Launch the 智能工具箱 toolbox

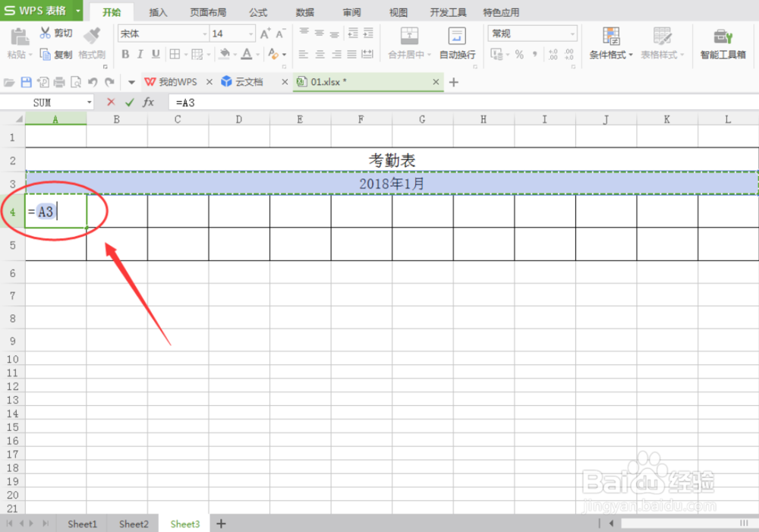pyautogui.click(x=722, y=42)
